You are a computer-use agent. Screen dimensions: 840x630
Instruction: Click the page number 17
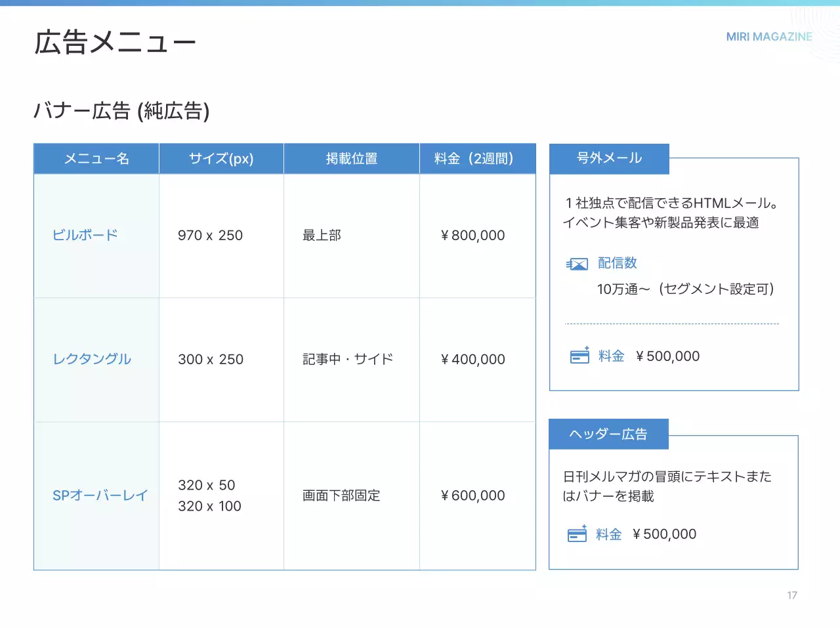792,595
